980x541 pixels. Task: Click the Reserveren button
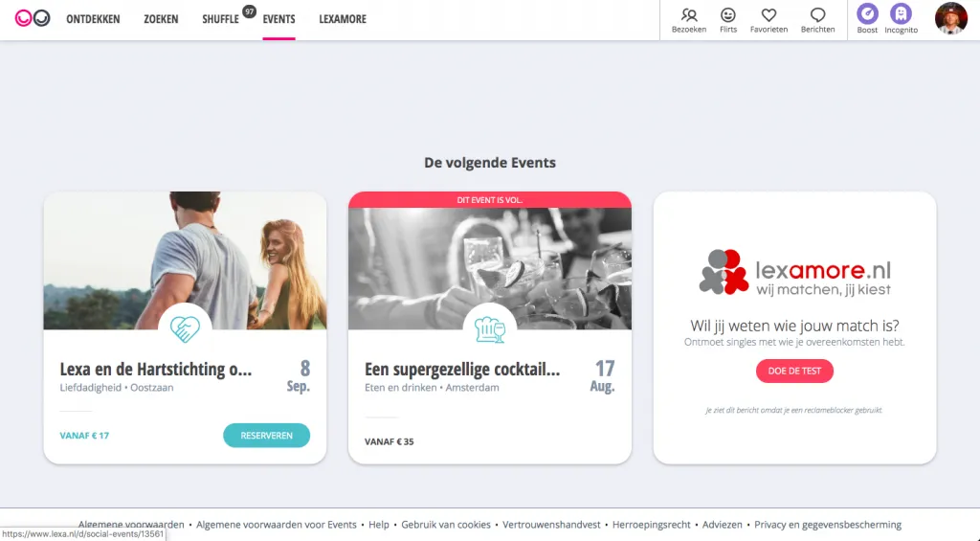(266, 436)
